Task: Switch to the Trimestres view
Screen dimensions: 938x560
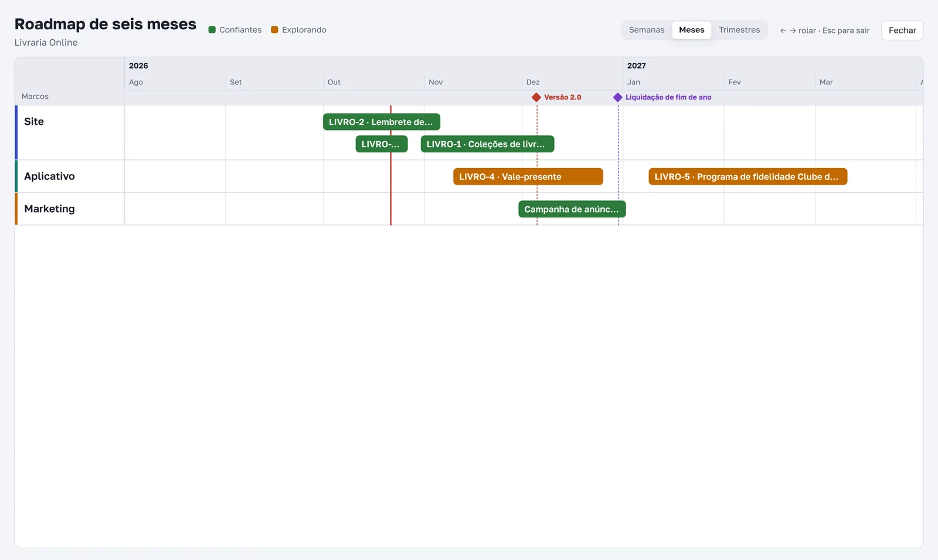Action: [x=739, y=30]
